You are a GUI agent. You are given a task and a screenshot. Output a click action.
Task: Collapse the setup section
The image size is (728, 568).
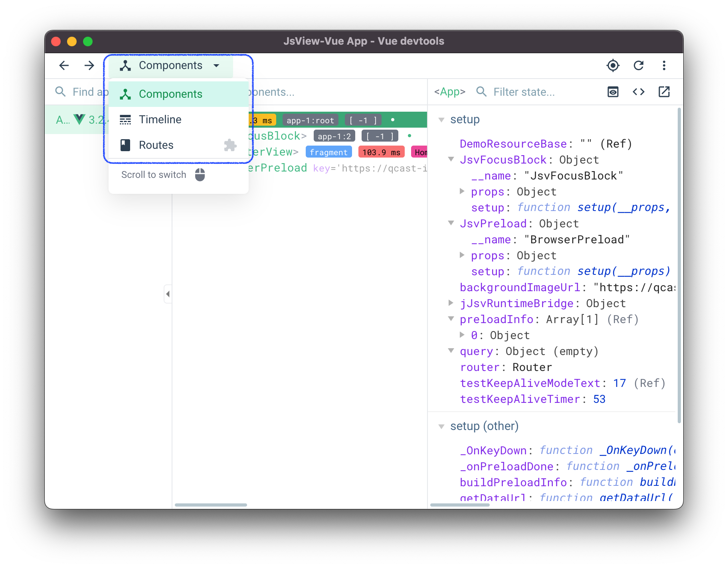(441, 120)
